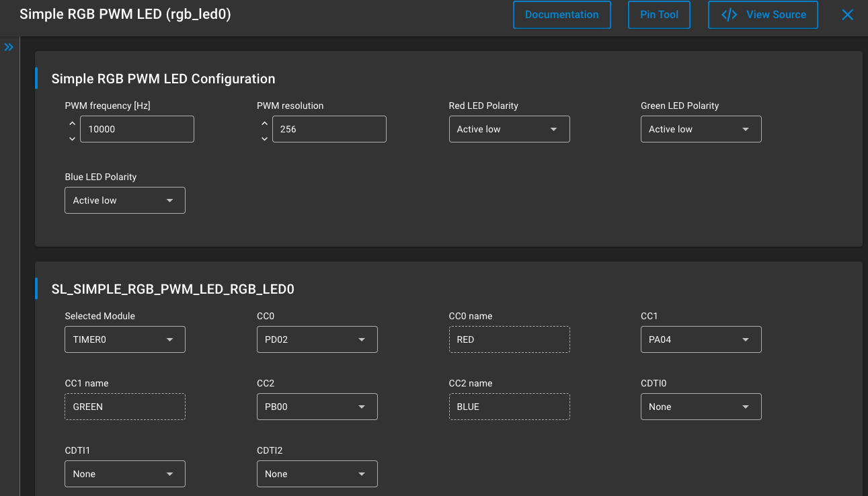Viewport: 868px width, 496px height.
Task: Open View Source for rgb_led0
Action: point(762,14)
